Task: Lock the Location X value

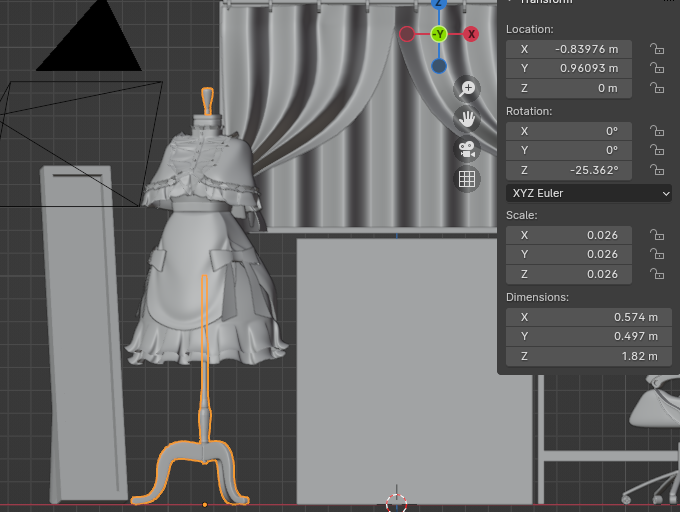Action: (657, 49)
